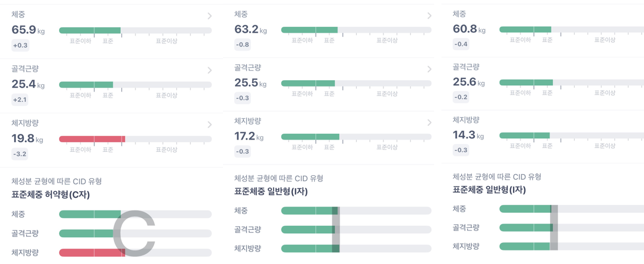Click the red body fat bar for 19.8 kg
The height and width of the screenshot is (264, 644).
(92, 139)
